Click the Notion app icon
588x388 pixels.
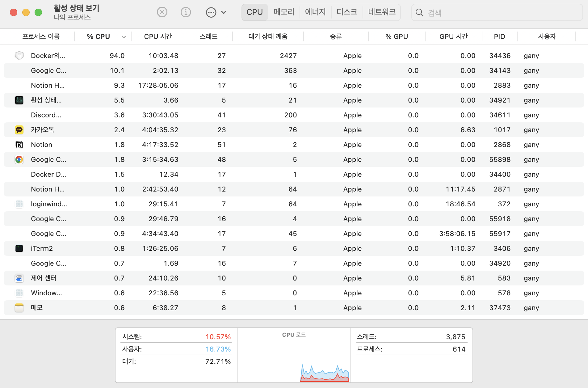pos(19,145)
